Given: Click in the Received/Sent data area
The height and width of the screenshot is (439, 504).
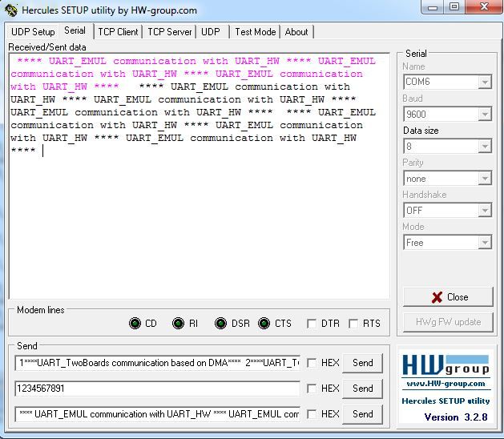Looking at the screenshot, I should [200, 176].
